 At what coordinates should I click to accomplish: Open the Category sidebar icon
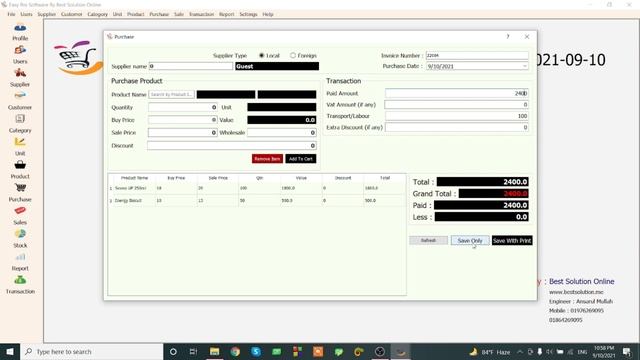point(20,119)
